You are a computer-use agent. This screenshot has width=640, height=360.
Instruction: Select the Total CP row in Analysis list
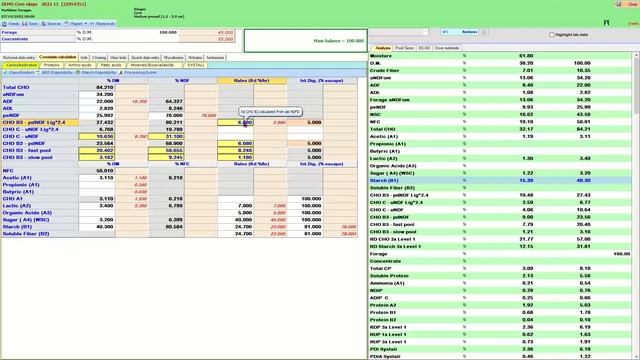click(500, 269)
